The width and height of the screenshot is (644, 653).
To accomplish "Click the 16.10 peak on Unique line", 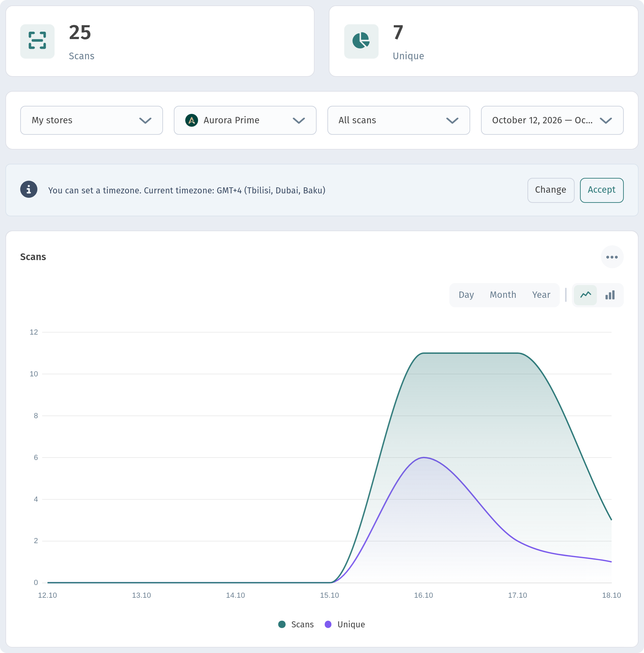I will pyautogui.click(x=423, y=458).
